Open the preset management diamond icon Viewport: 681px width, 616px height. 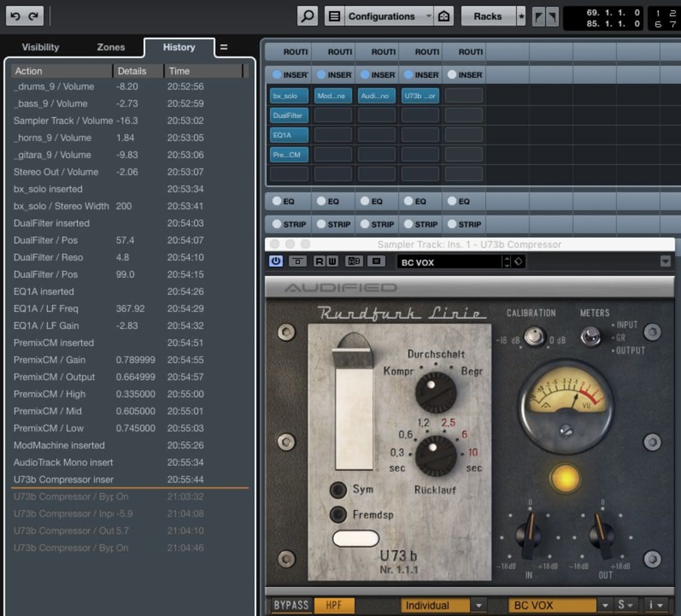pos(519,261)
